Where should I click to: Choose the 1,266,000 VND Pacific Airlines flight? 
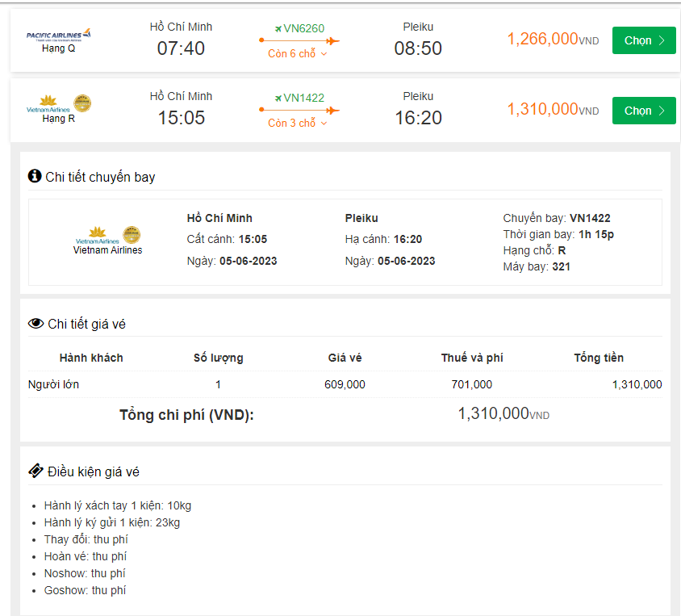tap(643, 40)
